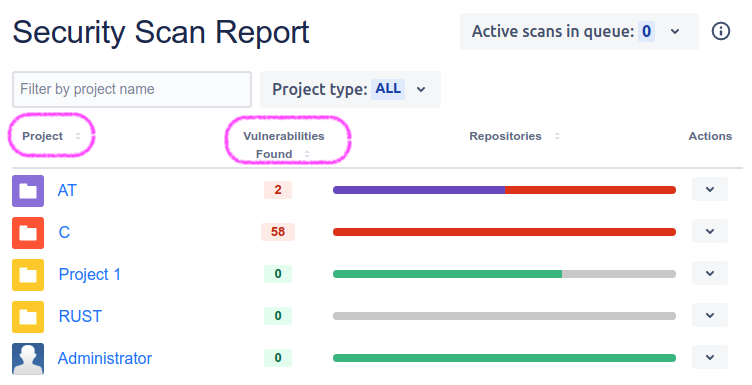The height and width of the screenshot is (385, 752).
Task: Click the yellow Project 1 folder icon
Action: 28,275
